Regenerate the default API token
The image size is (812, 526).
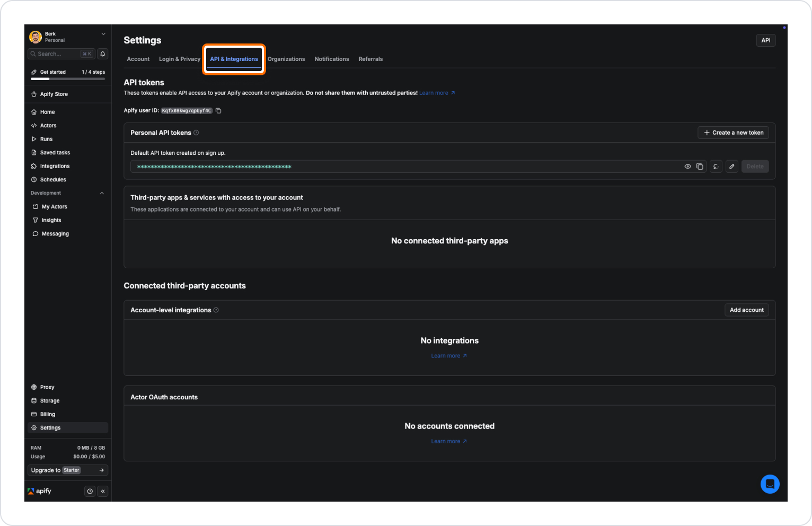(x=716, y=166)
